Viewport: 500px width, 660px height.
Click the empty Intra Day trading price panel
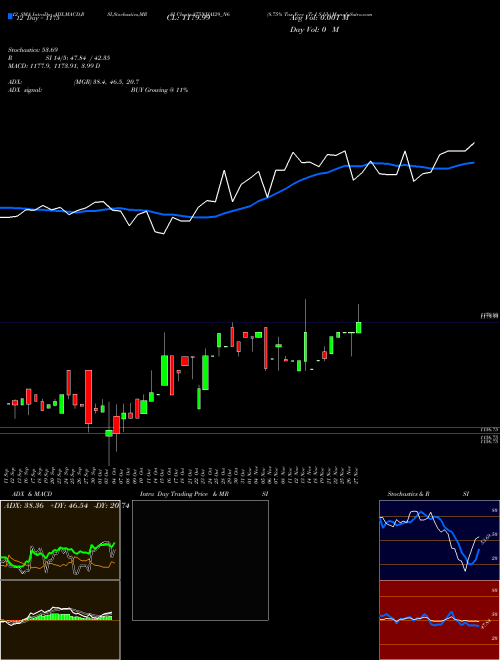200,560
